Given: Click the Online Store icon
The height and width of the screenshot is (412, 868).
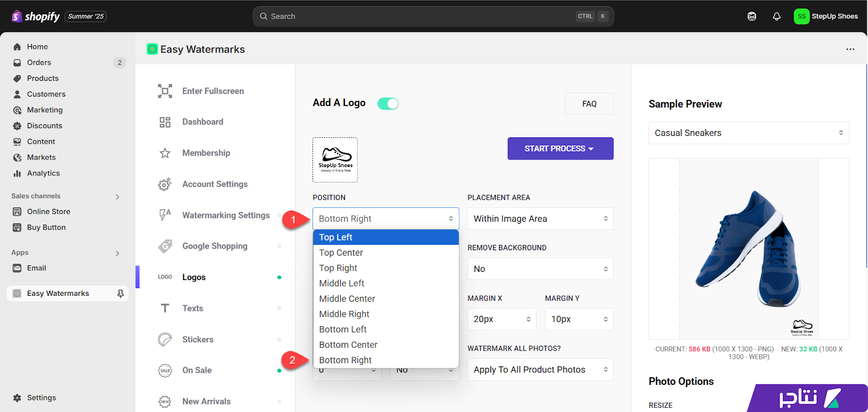Looking at the screenshot, I should (x=17, y=212).
